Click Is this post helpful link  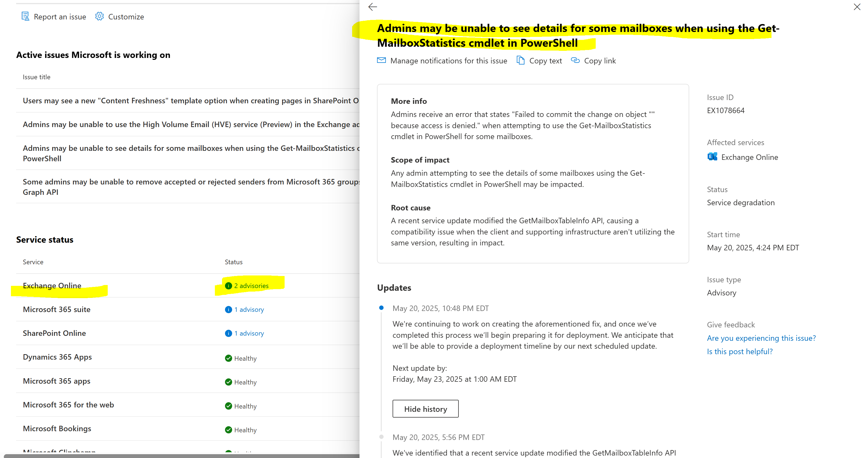(x=740, y=351)
